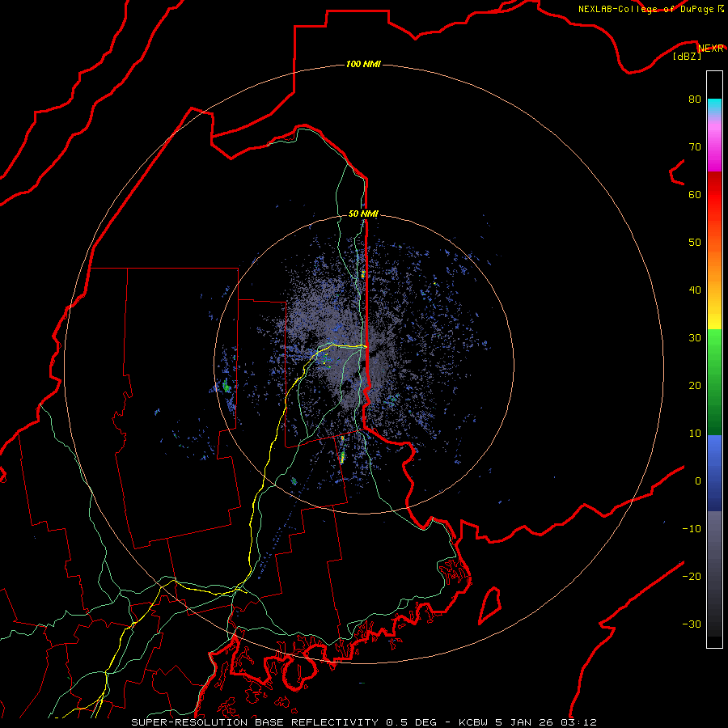This screenshot has height=728, width=728.
Task: Click the 60 value on dBZ scale
Action: coord(695,194)
